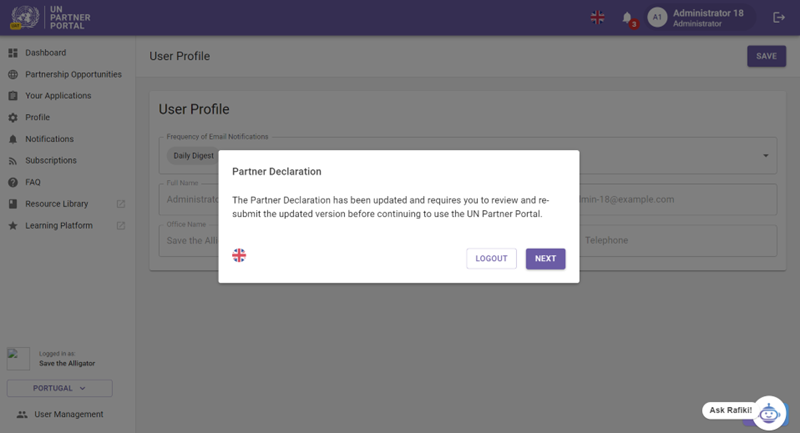Open Resource Library external link icon
800x433 pixels.
coord(121,204)
